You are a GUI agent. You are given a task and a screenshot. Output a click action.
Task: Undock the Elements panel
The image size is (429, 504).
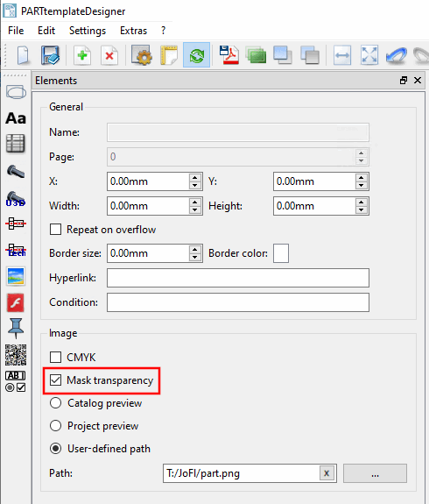404,81
